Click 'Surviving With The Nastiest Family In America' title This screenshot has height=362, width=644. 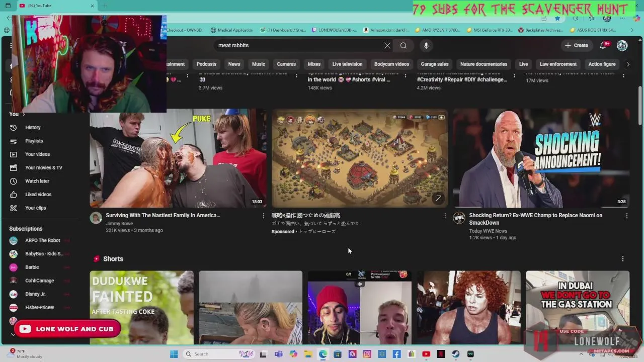[163, 215]
